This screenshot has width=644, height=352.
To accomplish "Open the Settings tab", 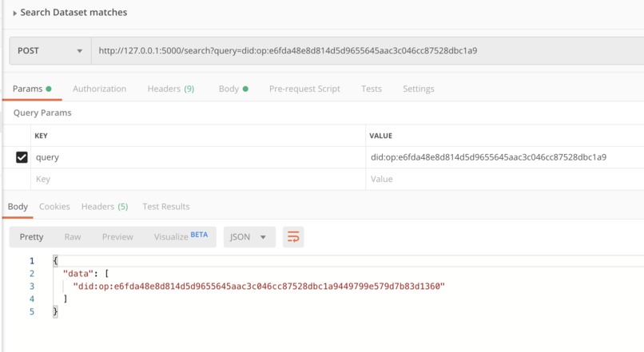I will (x=418, y=89).
